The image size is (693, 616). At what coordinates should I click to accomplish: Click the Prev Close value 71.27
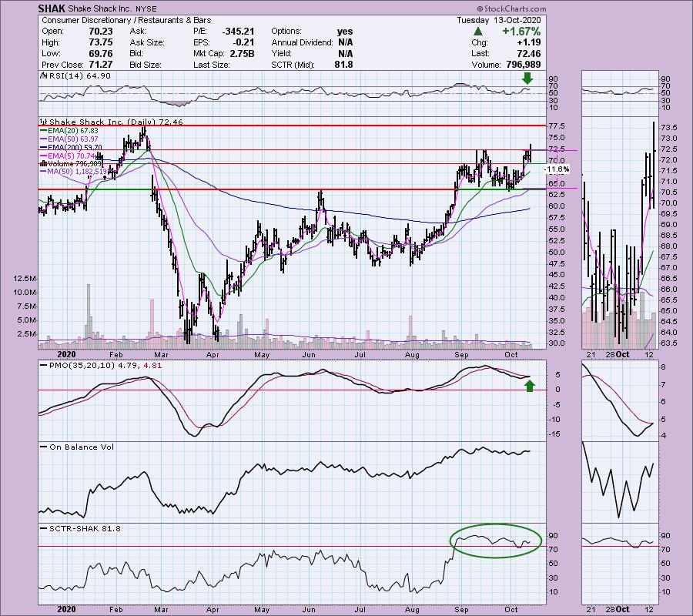tap(101, 65)
